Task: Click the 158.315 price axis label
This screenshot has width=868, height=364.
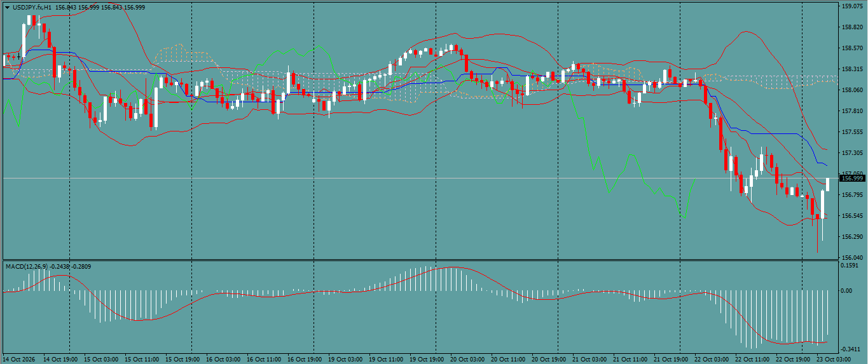Action: tap(852, 69)
